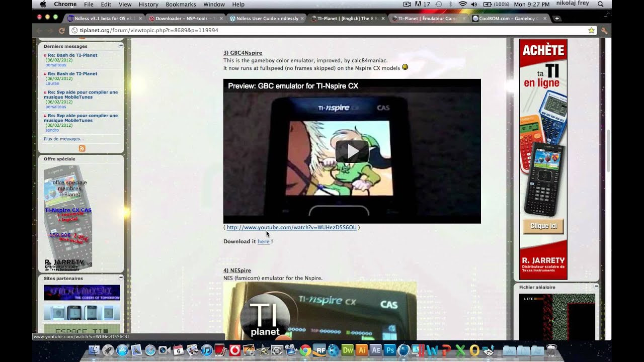Open App Store in the dock

122,350
